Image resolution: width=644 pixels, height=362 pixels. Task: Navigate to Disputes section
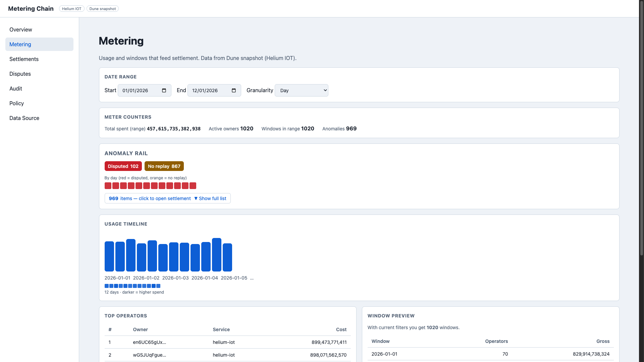(20, 74)
